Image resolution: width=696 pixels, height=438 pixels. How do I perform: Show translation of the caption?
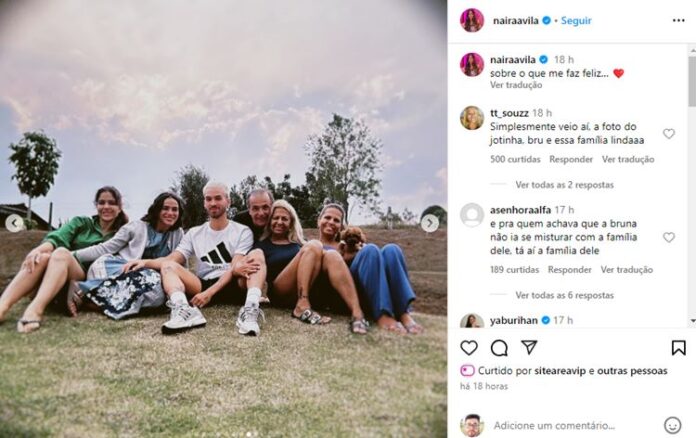point(516,85)
